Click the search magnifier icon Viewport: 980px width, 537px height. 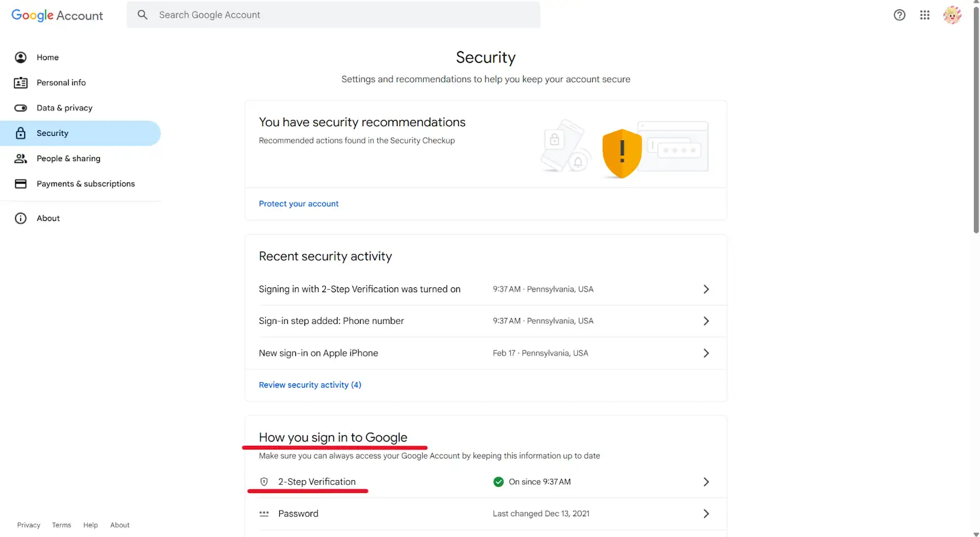click(143, 15)
